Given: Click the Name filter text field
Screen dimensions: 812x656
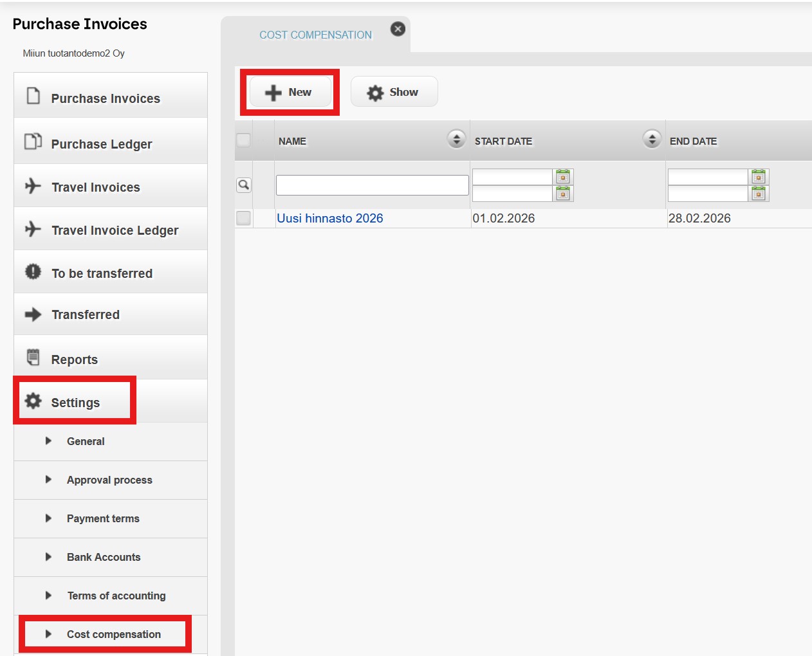Looking at the screenshot, I should point(373,185).
